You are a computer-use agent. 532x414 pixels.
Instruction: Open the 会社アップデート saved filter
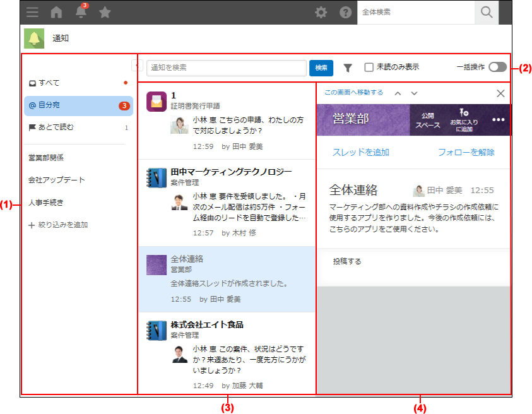[56, 180]
